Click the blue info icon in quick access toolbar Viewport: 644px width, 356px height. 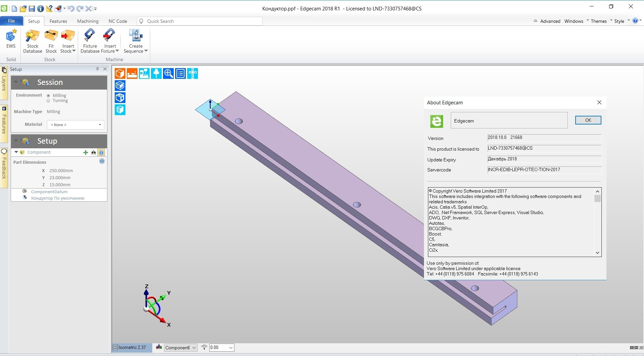[x=40, y=8]
